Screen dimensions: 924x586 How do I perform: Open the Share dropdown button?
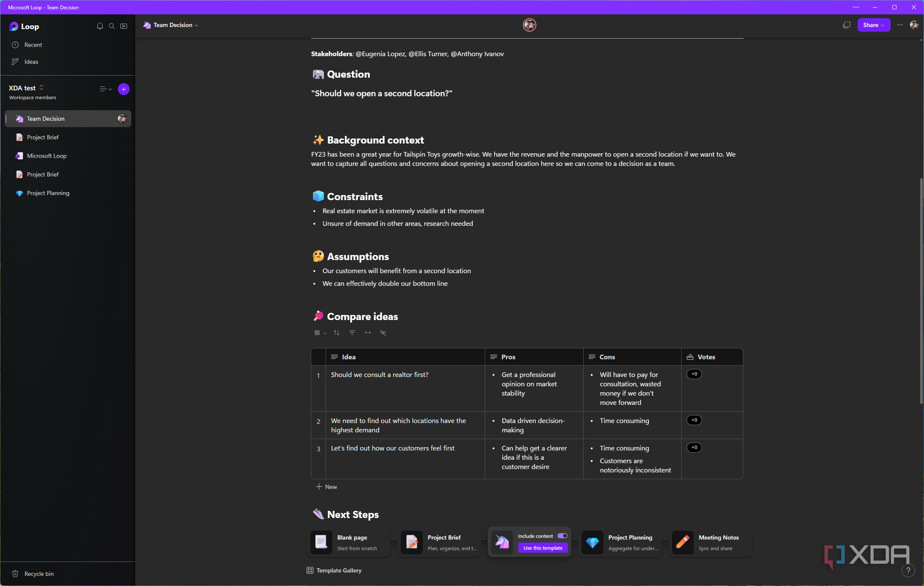coord(873,25)
